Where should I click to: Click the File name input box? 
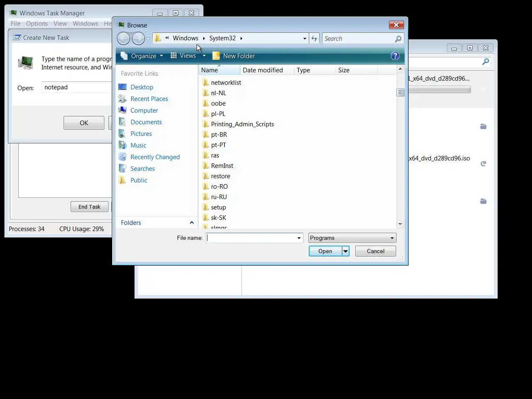pos(251,238)
